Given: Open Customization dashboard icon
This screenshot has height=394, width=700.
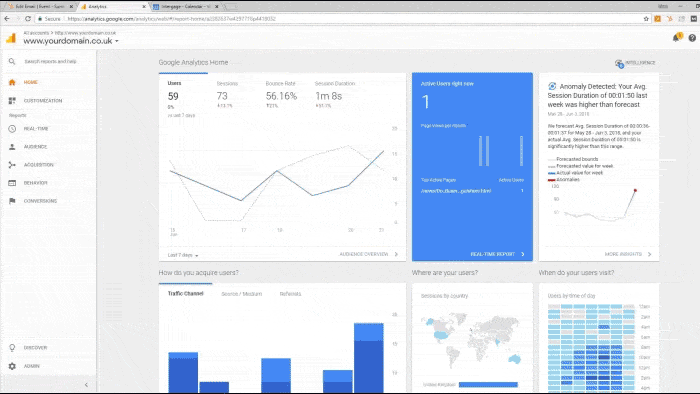Looking at the screenshot, I should tap(12, 101).
